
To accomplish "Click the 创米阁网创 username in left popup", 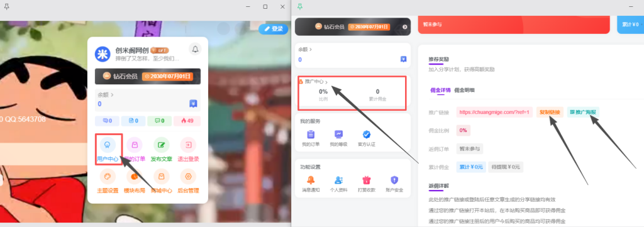I will (131, 50).
